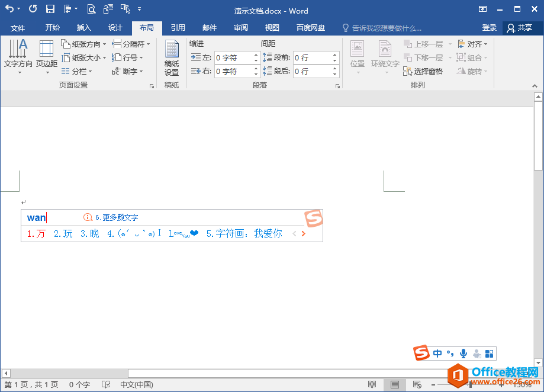Open the IME toolbox grid icon

click(489, 354)
